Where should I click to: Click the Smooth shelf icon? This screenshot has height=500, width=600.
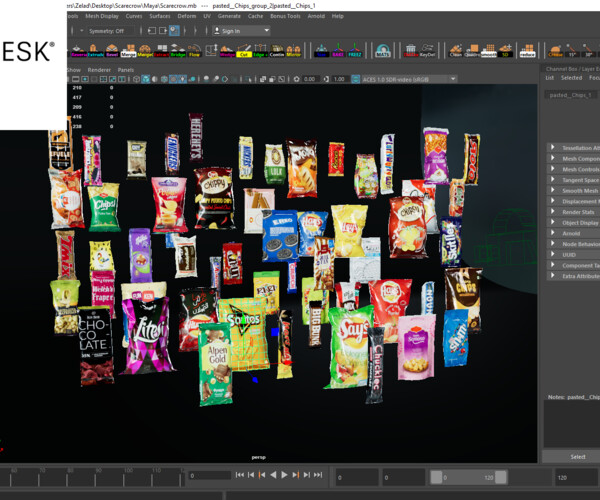click(x=489, y=50)
